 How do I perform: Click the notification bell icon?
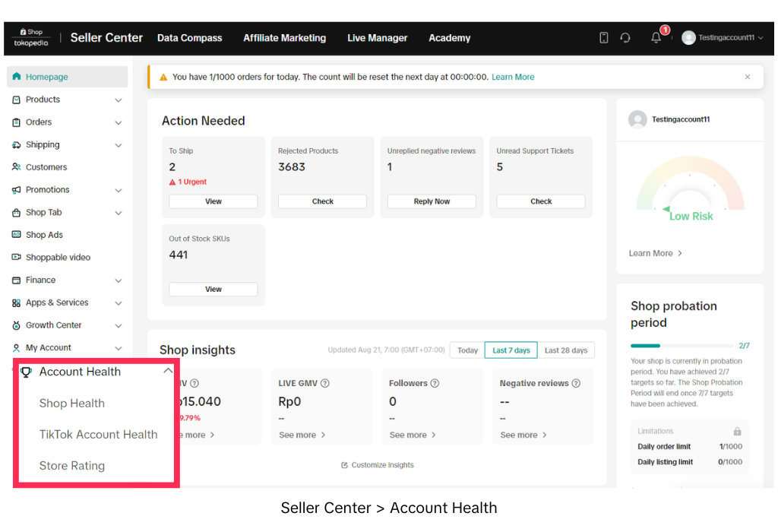(x=656, y=38)
